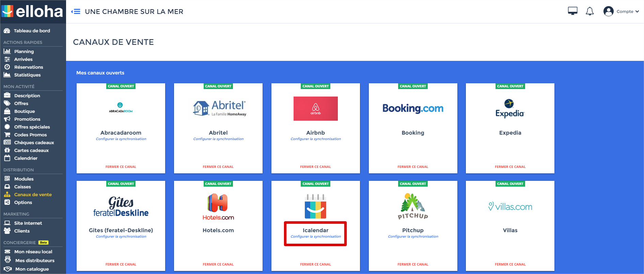The image size is (644, 274).
Task: Click the Options share icon
Action: pos(7,202)
